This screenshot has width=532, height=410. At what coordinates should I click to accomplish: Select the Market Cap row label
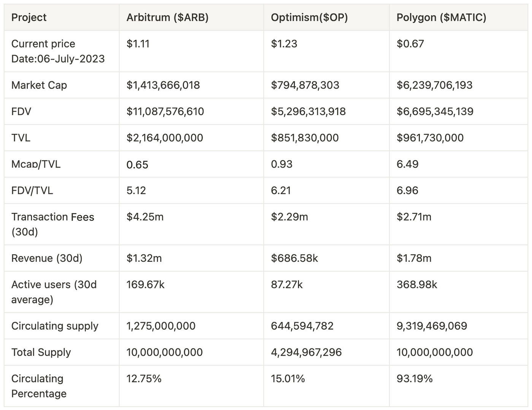[39, 85]
